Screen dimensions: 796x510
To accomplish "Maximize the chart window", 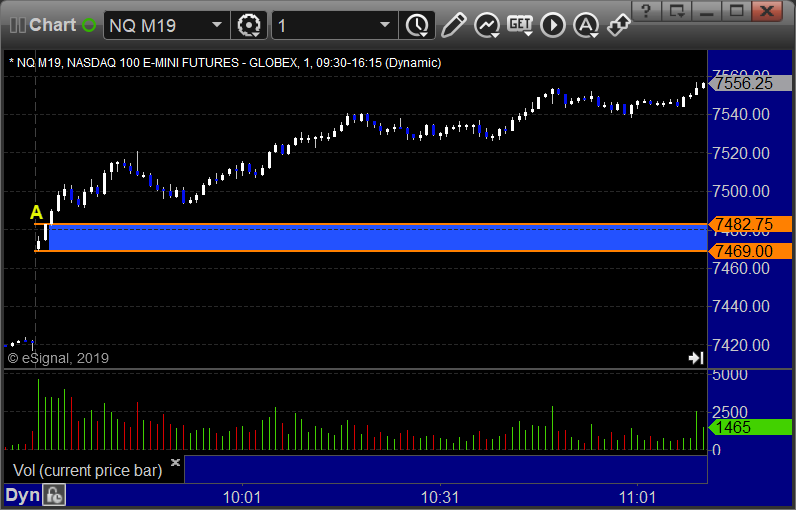I will [x=736, y=11].
